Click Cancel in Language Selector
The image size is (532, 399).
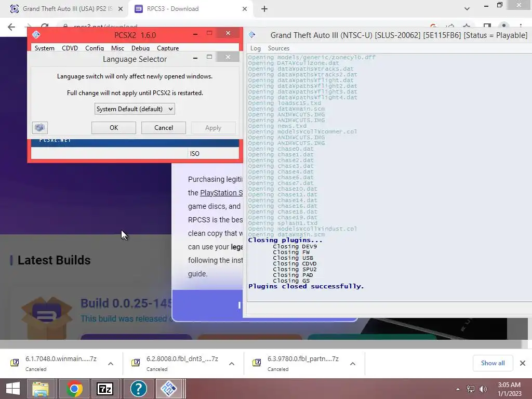click(x=164, y=128)
